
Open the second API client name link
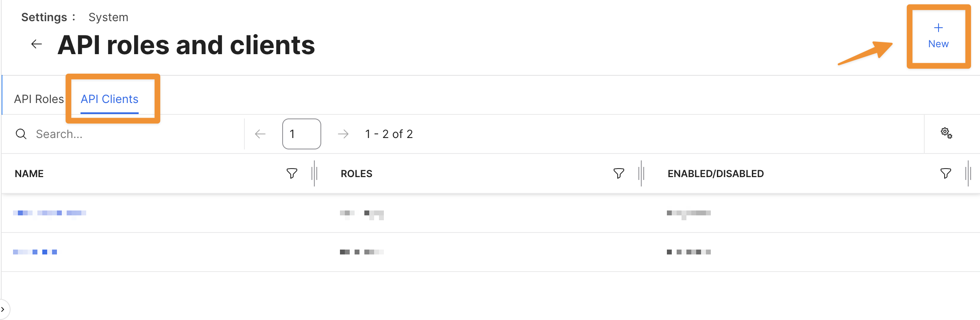click(x=35, y=252)
